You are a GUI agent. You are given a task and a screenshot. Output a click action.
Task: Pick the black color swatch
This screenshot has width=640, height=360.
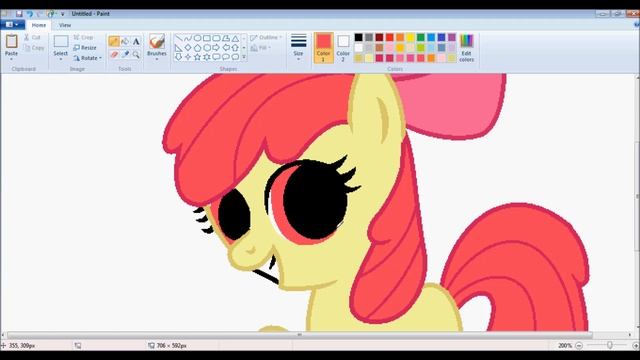[358, 38]
